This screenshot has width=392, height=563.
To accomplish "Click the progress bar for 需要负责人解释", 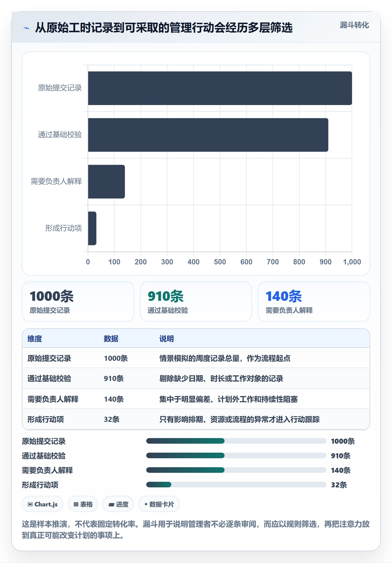I will click(236, 470).
